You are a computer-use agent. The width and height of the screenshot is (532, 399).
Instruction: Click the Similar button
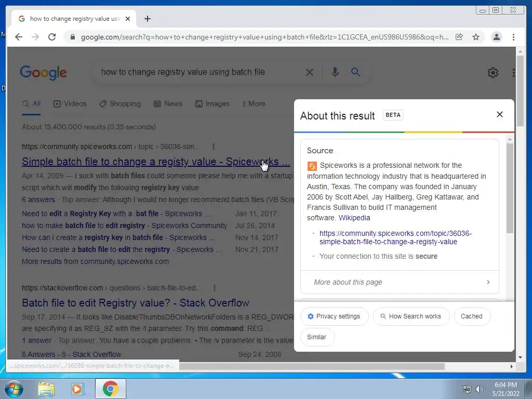click(x=317, y=337)
